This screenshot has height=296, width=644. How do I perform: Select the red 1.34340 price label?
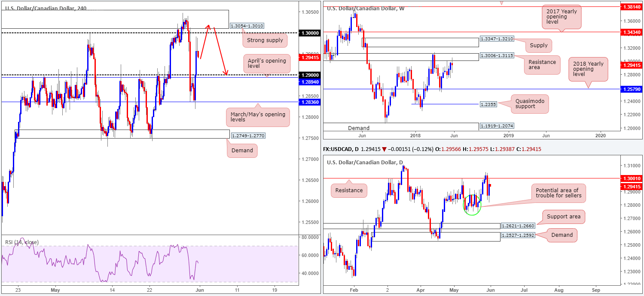coord(632,32)
